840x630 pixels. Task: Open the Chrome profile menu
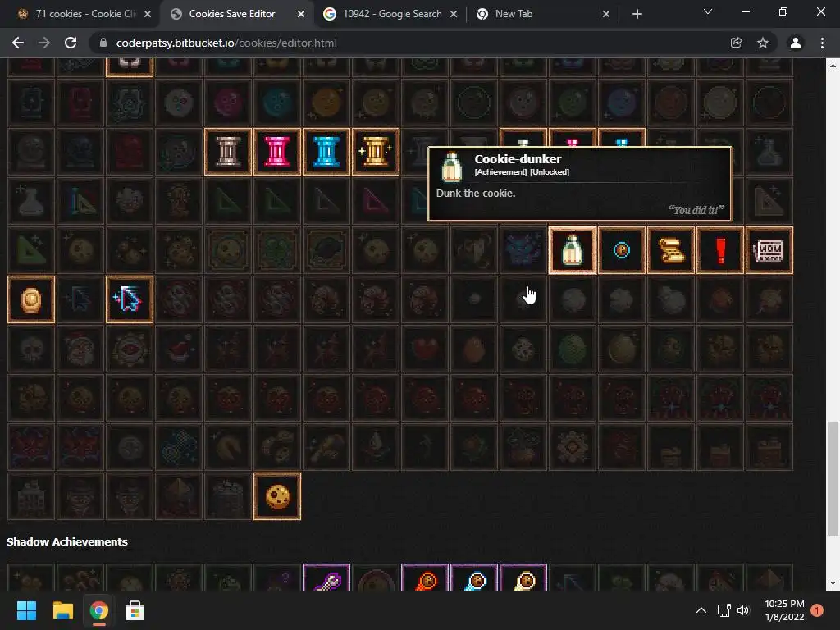point(796,43)
